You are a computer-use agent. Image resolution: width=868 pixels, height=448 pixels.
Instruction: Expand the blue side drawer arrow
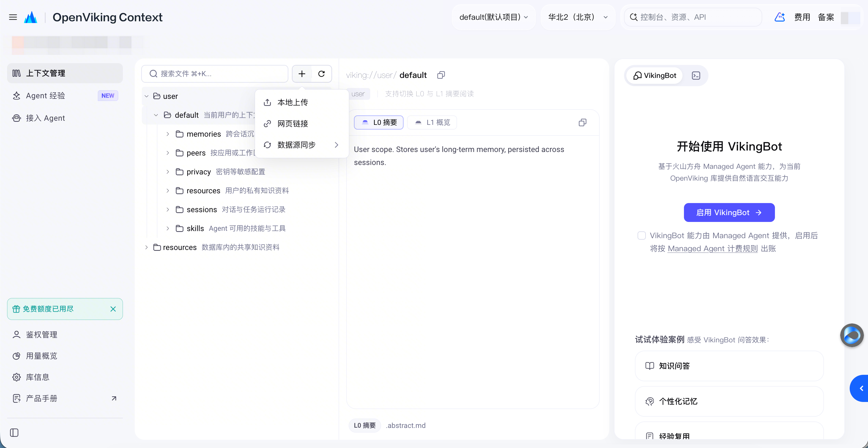point(859,388)
